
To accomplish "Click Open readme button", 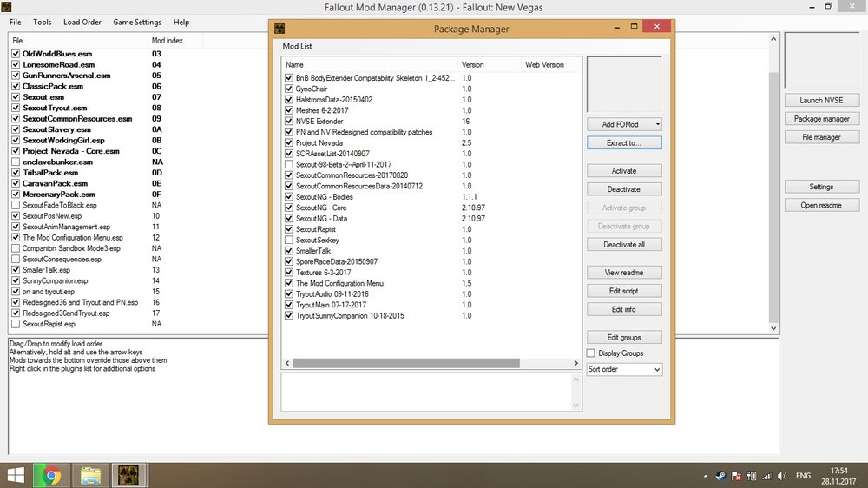I will click(x=821, y=205).
